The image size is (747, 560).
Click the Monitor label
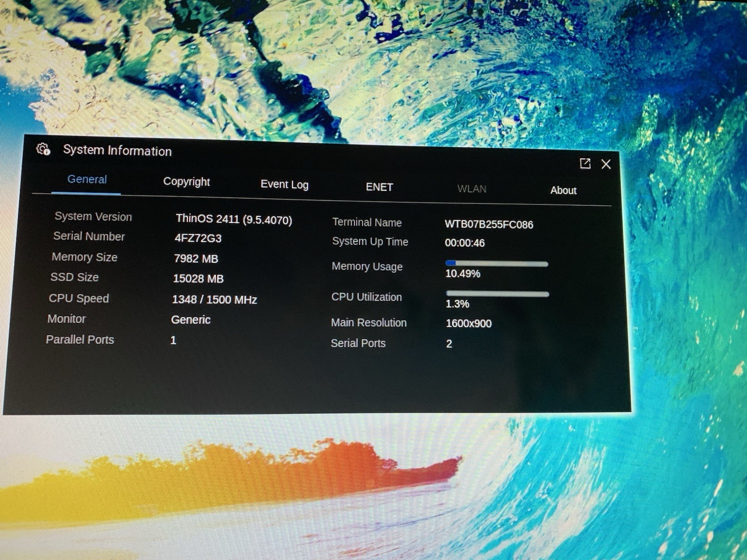66,319
